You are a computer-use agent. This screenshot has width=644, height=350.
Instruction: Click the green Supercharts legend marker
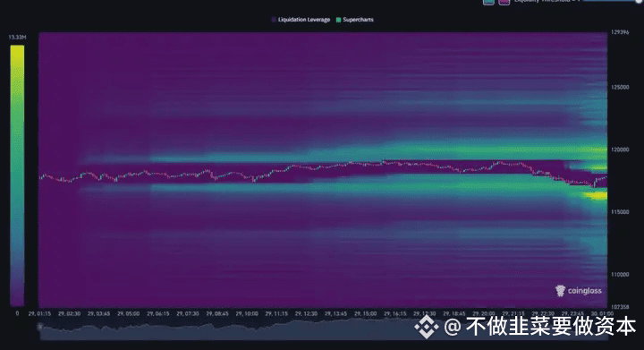[x=338, y=20]
